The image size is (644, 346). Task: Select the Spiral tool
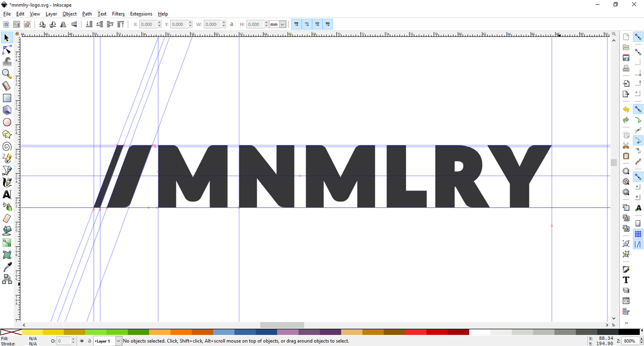pos(7,147)
